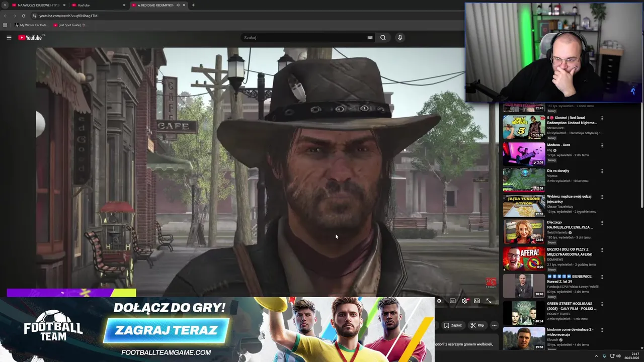
Task: Open options menu for Dis vs donejty
Action: pos(602,171)
